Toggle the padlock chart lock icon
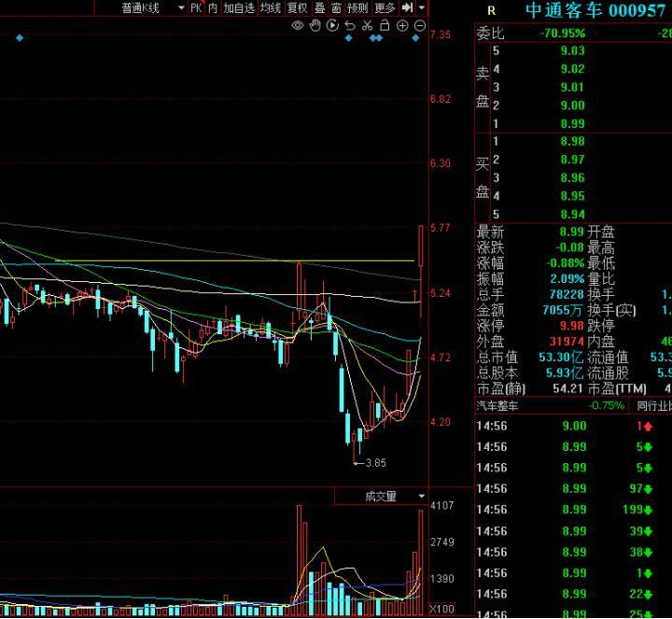This screenshot has height=619, width=672. tap(384, 25)
